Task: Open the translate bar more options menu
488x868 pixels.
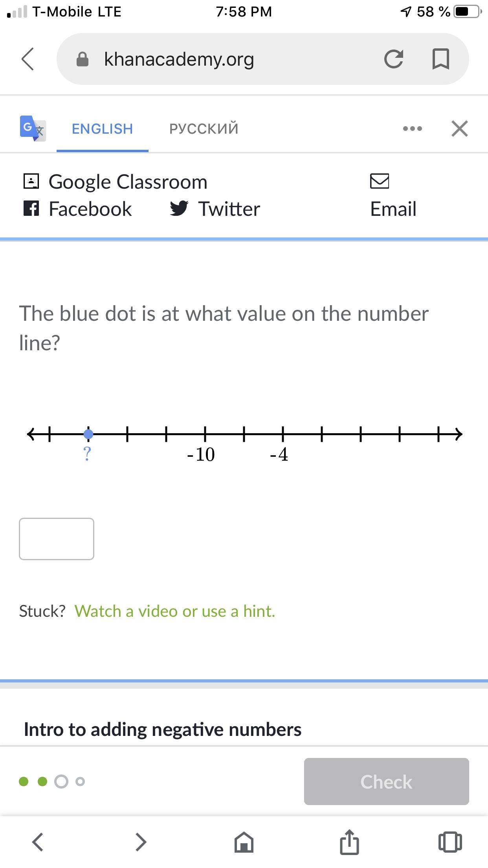Action: tap(413, 129)
